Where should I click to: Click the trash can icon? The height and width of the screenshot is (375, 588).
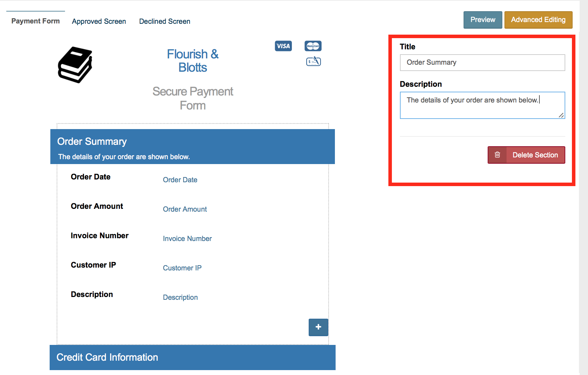(x=497, y=155)
